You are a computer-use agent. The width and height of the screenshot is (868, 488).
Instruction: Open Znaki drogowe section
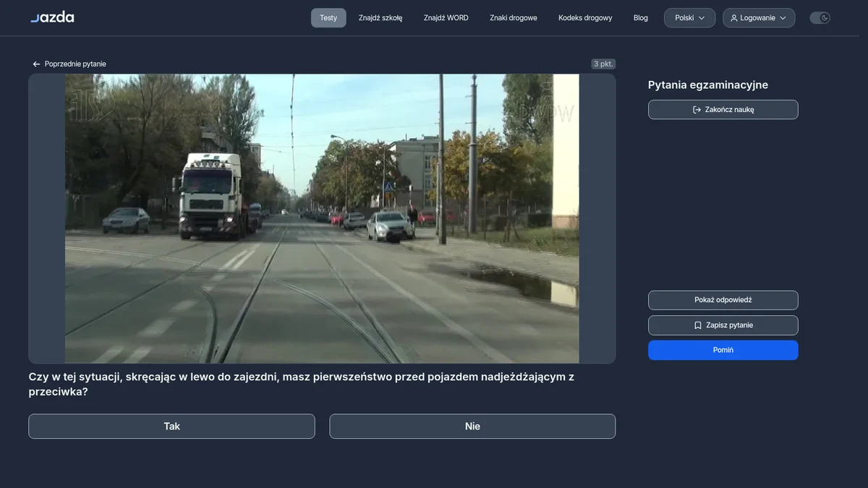click(x=514, y=18)
